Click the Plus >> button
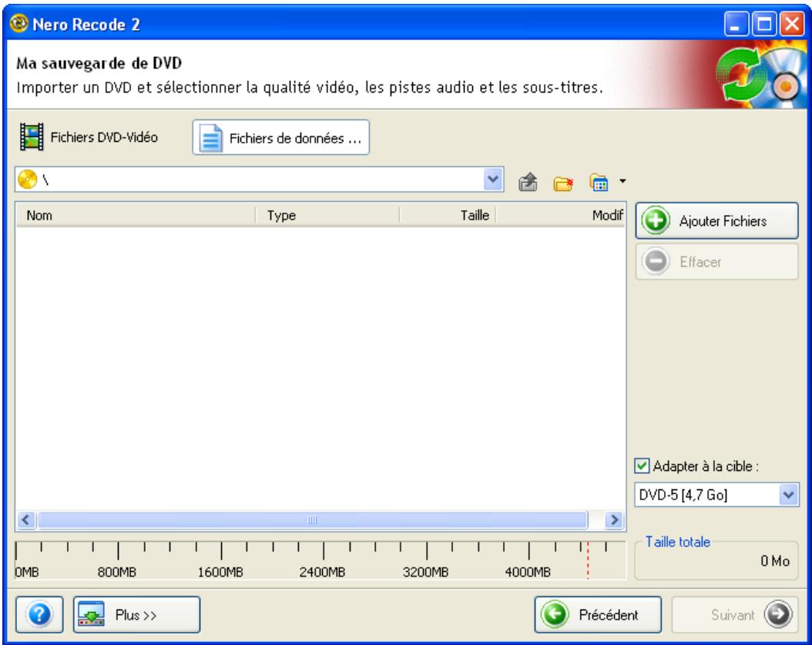This screenshot has width=812, height=645. point(136,614)
